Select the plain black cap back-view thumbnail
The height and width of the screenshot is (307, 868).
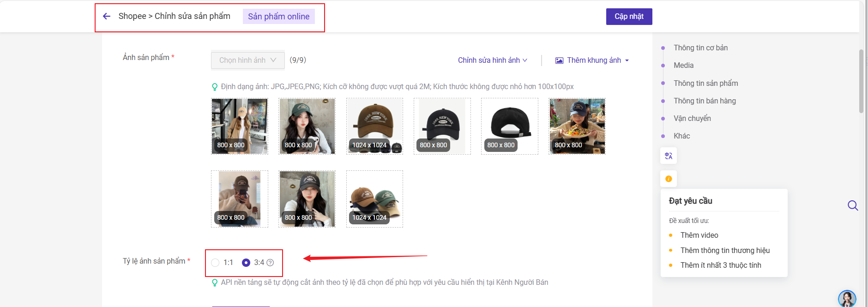click(510, 126)
